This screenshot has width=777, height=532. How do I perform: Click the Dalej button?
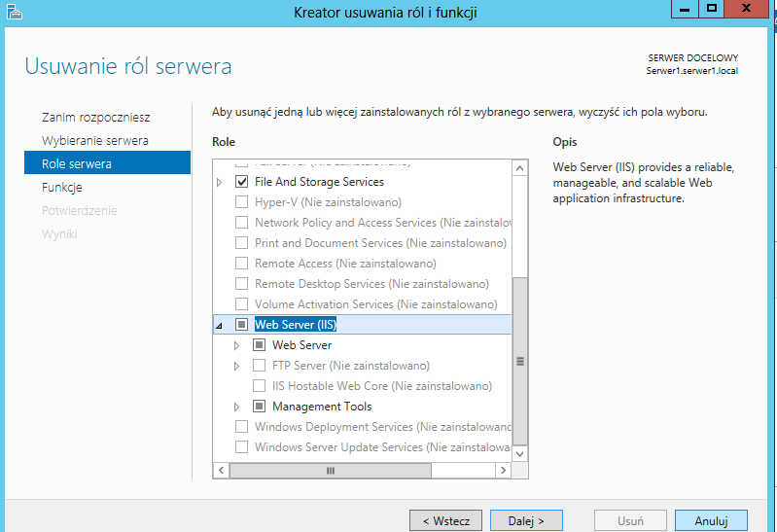pos(526,520)
